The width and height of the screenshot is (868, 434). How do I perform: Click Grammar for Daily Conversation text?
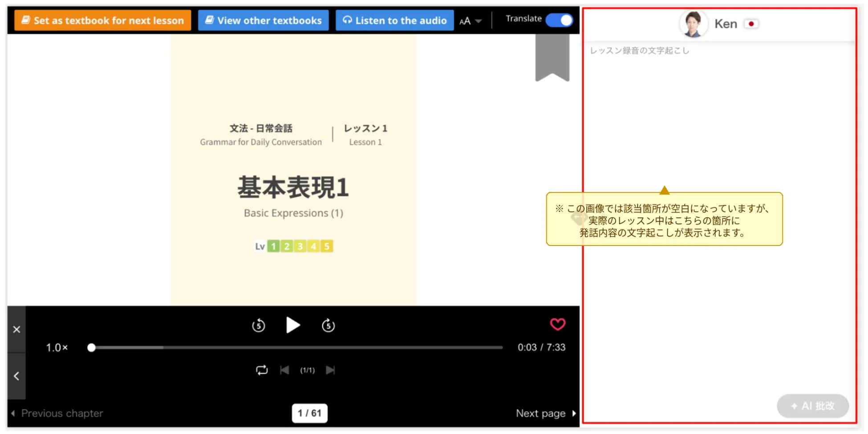[x=261, y=142]
